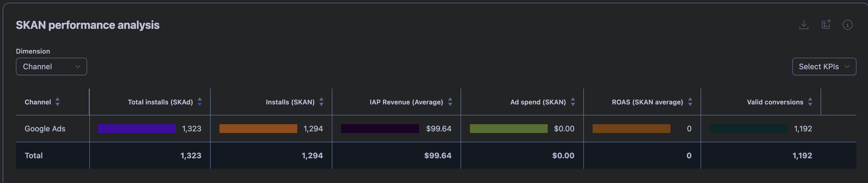Viewport: 868px width, 183px height.
Task: Sort by IAP Revenue (Average) arrows
Action: pyautogui.click(x=450, y=102)
